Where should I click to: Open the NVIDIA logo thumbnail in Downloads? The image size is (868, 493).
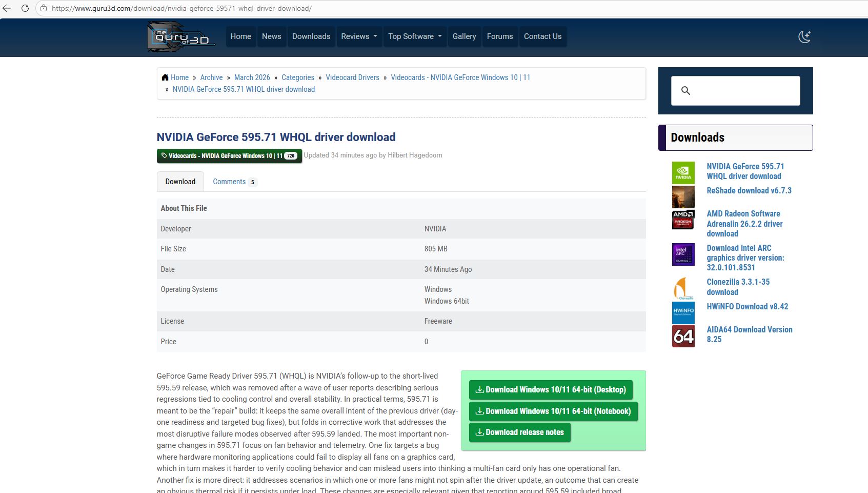tap(683, 173)
